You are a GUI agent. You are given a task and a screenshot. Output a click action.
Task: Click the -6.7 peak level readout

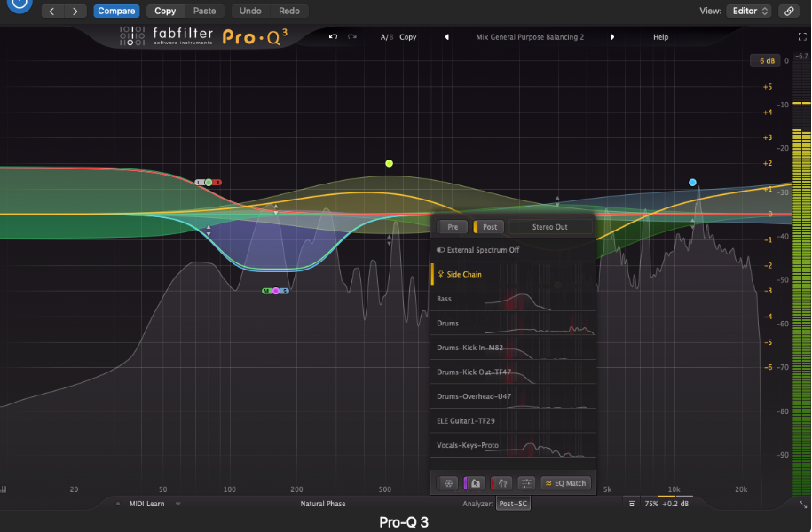click(x=801, y=55)
